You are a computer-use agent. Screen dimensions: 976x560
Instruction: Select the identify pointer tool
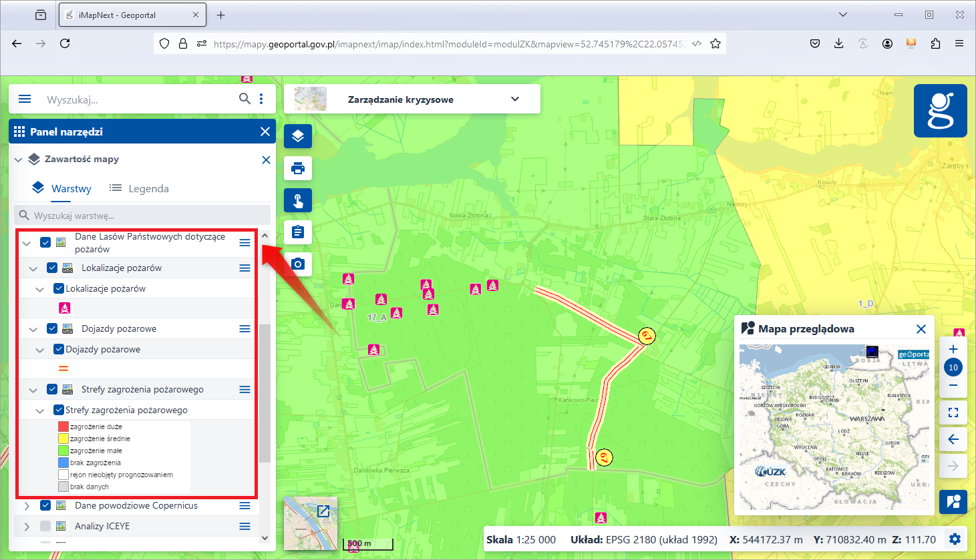298,200
